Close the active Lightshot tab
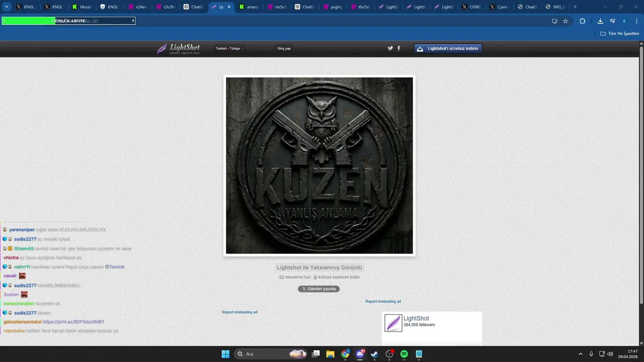The image size is (644, 362). 229,7
